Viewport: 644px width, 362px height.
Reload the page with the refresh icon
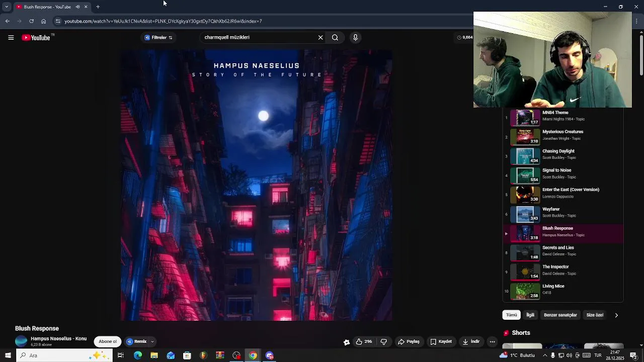31,21
